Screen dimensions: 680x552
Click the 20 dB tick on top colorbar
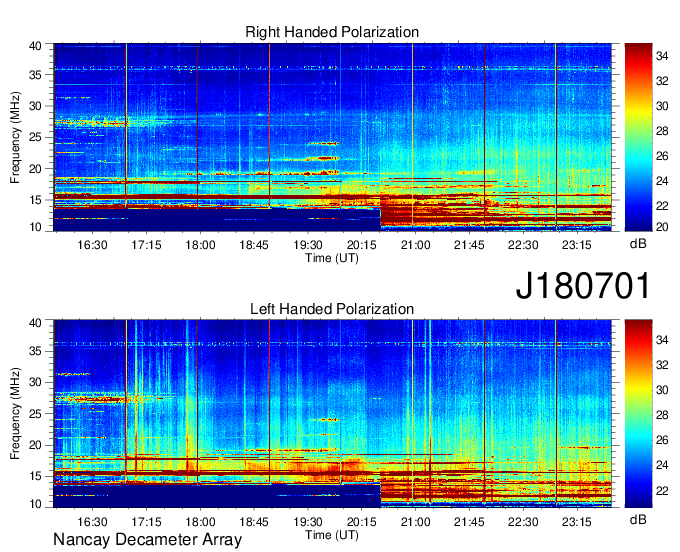pyautogui.click(x=662, y=227)
